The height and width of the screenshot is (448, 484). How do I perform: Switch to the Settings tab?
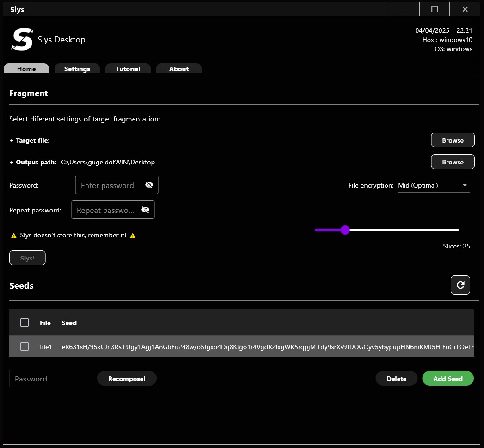pos(77,69)
